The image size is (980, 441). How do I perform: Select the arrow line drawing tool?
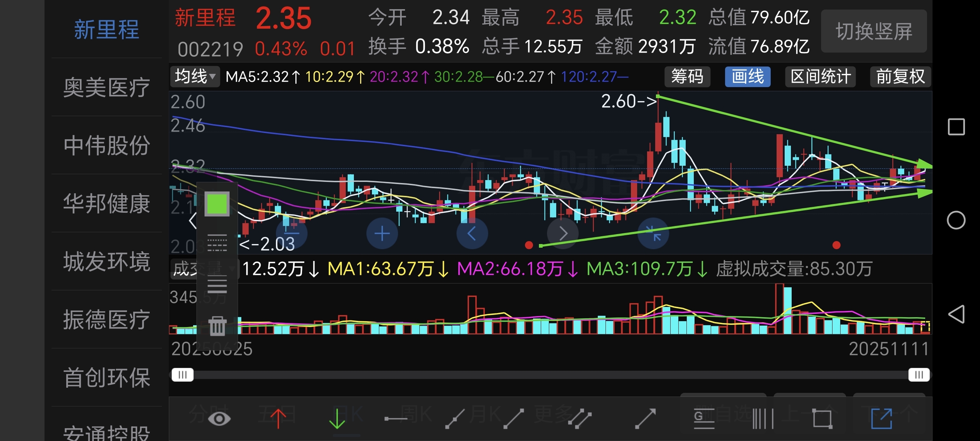[646, 419]
